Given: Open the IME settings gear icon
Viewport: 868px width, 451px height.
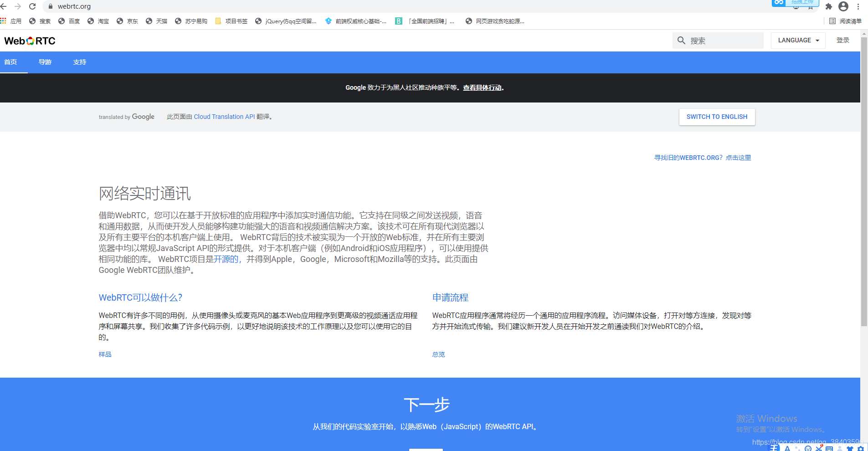Looking at the screenshot, I should click(x=861, y=449).
